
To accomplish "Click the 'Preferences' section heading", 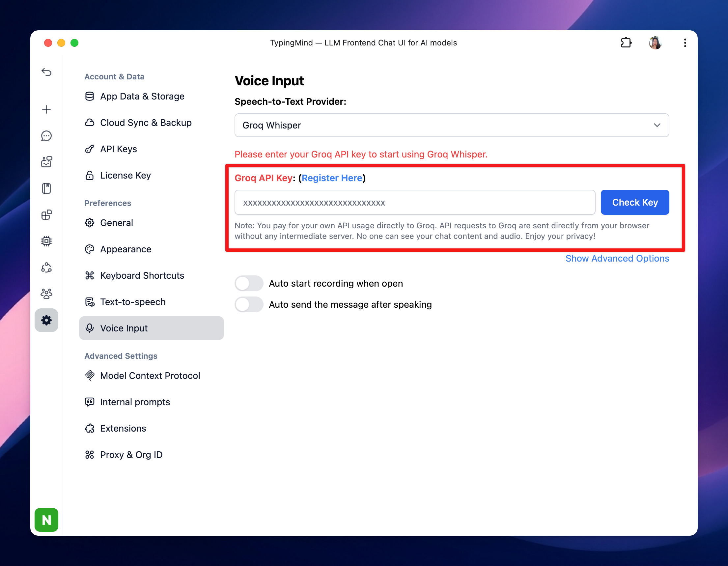I will 108,203.
